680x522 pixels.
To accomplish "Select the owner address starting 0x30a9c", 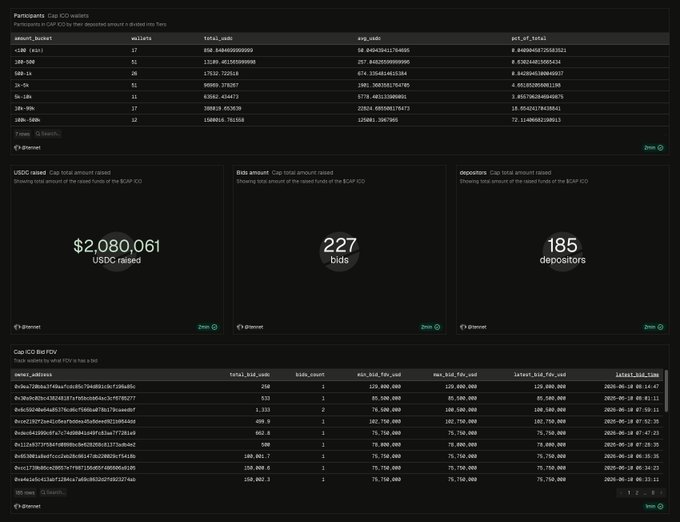I will click(75, 398).
